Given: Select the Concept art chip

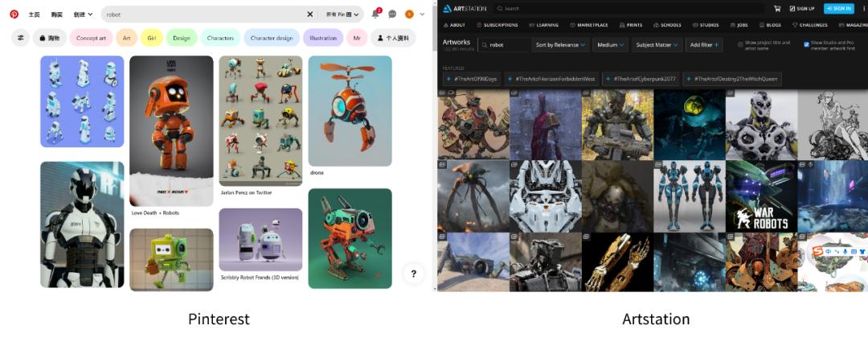Looking at the screenshot, I should 92,38.
